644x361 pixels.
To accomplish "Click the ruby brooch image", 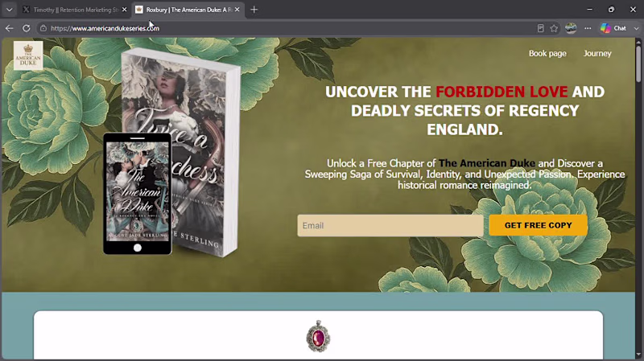I will (x=318, y=336).
